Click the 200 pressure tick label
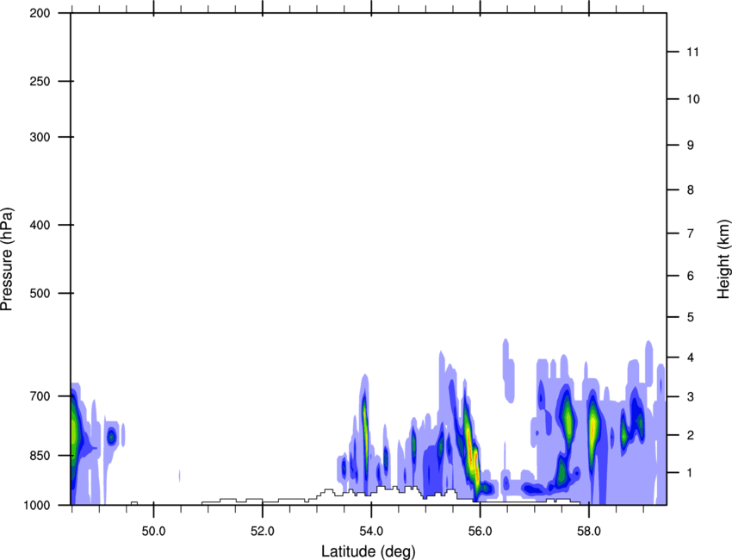732x560 pixels. (x=40, y=13)
